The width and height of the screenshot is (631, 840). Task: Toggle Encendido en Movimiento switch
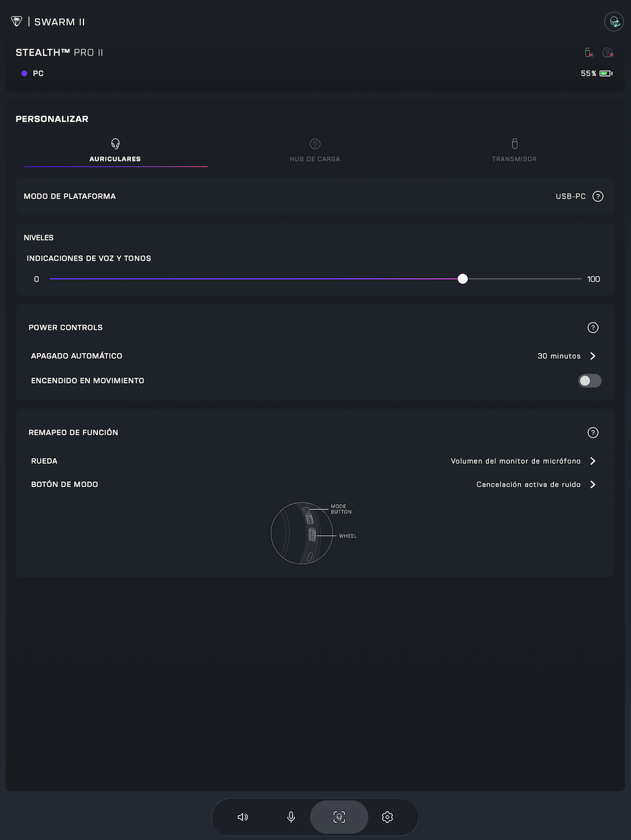(x=590, y=381)
